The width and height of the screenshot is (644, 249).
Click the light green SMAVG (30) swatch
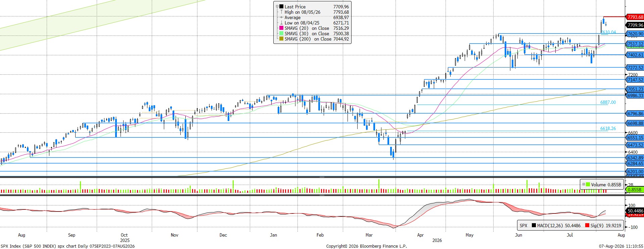[281, 34]
